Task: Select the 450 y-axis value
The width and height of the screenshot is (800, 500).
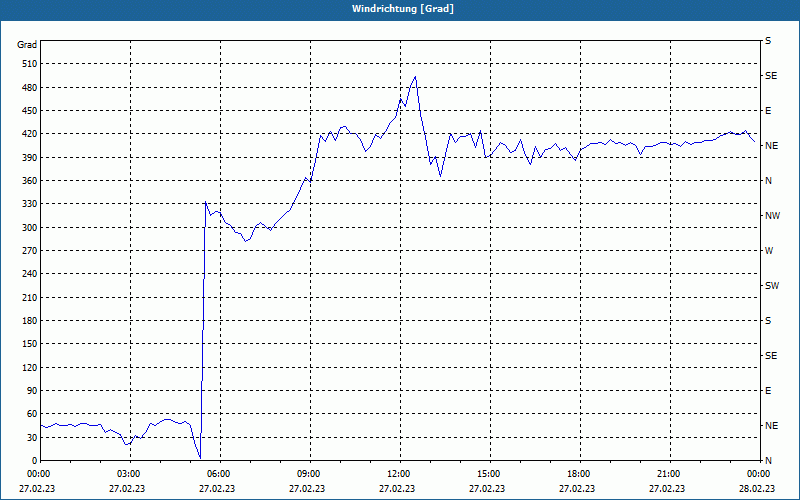Action: tap(30, 111)
